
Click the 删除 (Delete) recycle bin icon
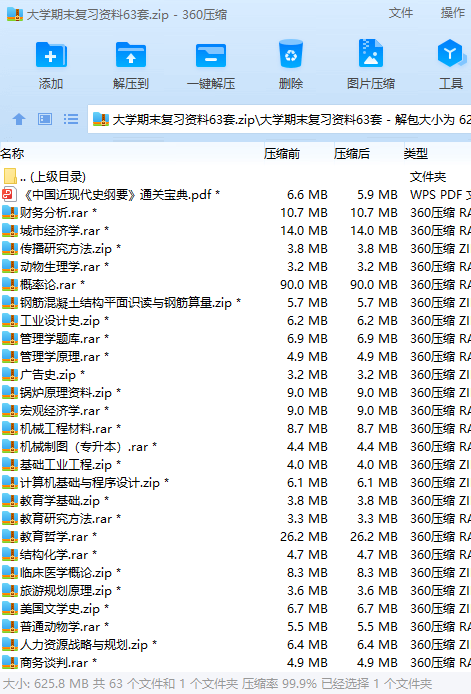tap(291, 54)
